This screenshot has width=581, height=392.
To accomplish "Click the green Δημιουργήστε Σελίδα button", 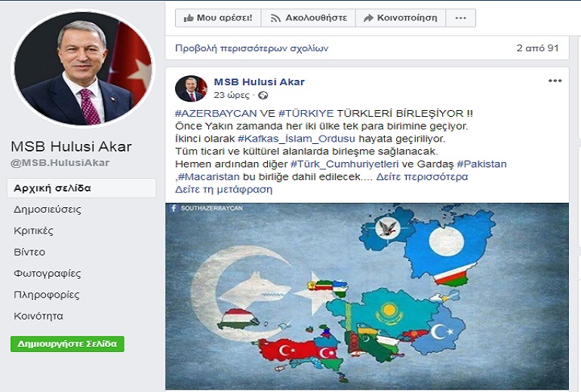I will 67,344.
